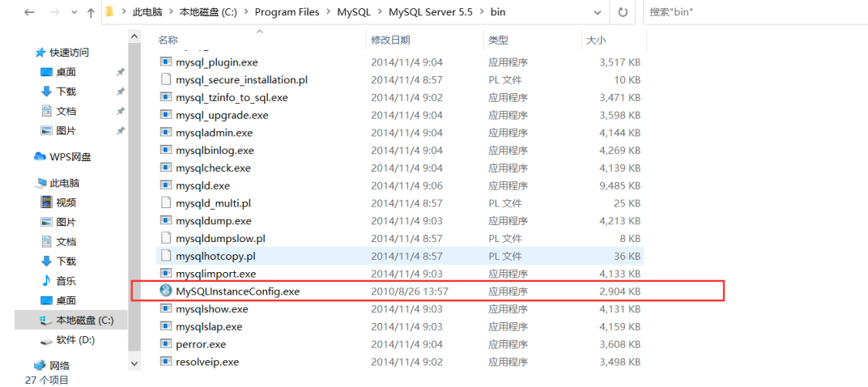Go up one folder level
Screen dimensions: 868x387
click(x=91, y=13)
